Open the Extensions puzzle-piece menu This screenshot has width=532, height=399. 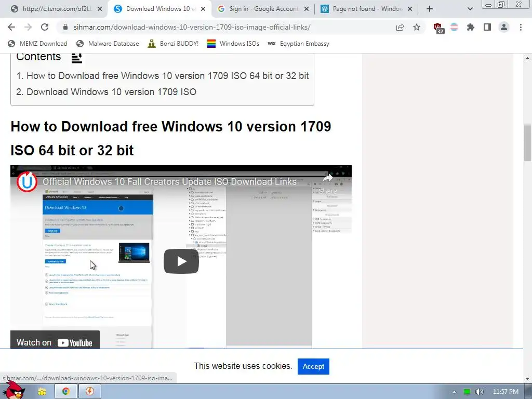click(x=471, y=27)
